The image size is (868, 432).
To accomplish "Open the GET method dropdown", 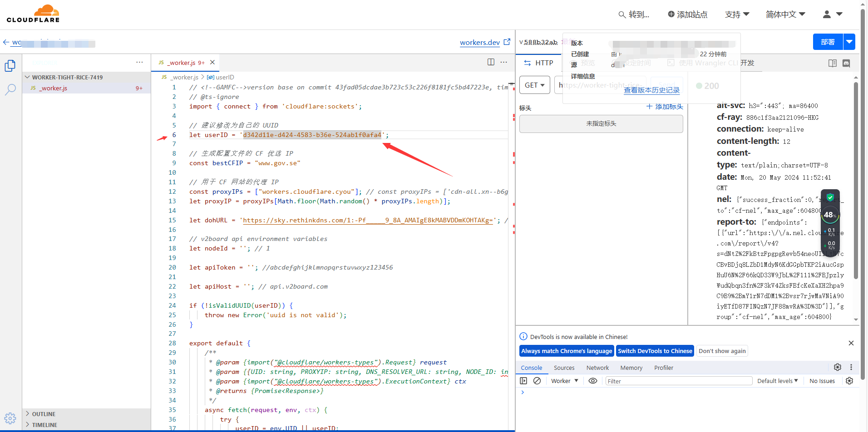I will (x=534, y=85).
